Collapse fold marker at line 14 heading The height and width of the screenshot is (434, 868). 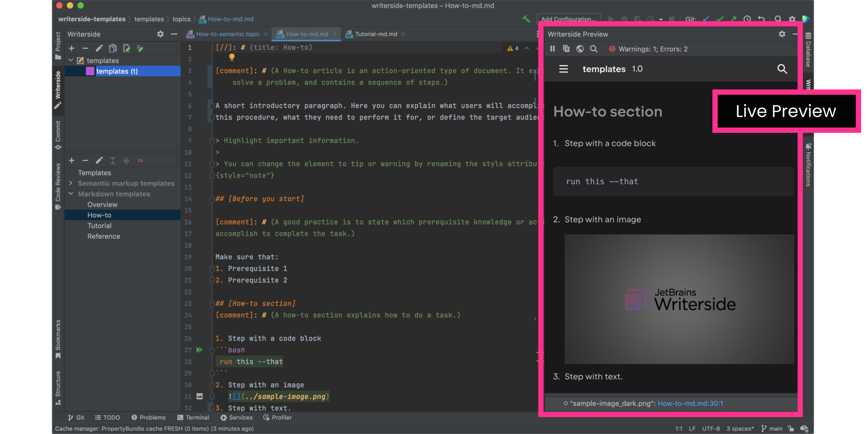pyautogui.click(x=212, y=199)
